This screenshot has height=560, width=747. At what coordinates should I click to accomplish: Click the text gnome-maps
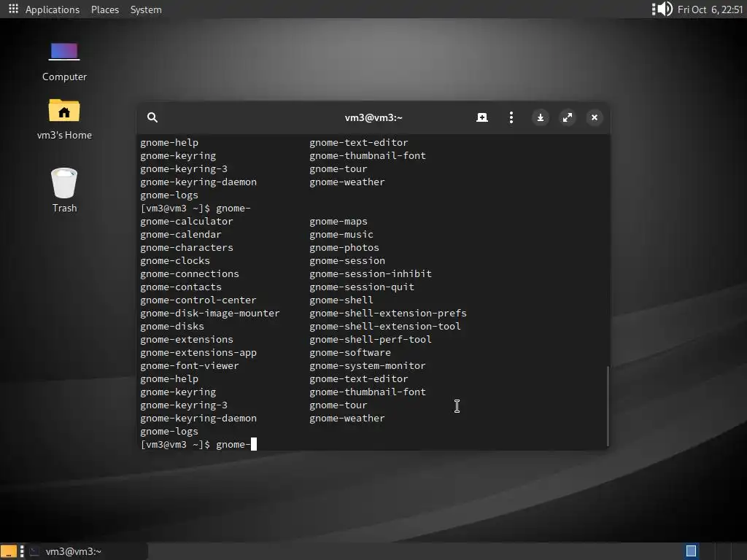pos(338,222)
